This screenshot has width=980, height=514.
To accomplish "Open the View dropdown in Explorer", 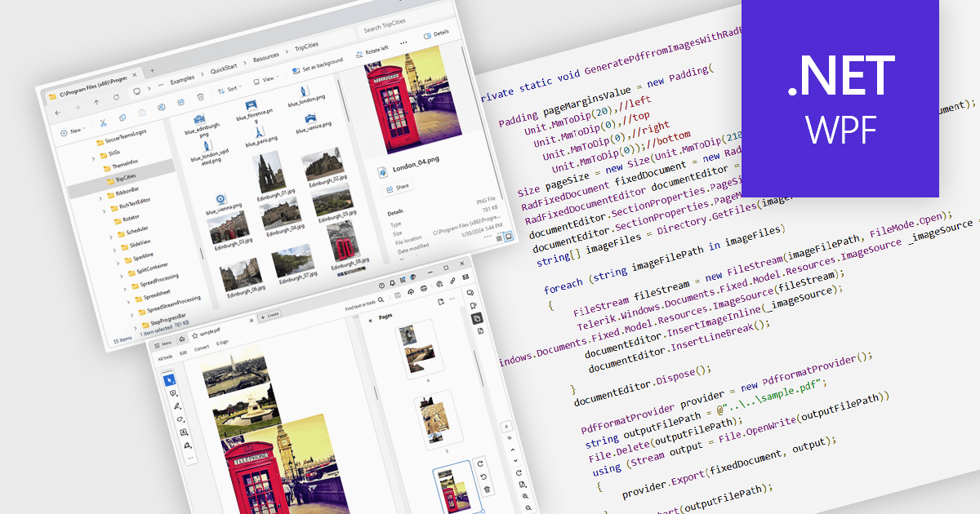I will 265,80.
